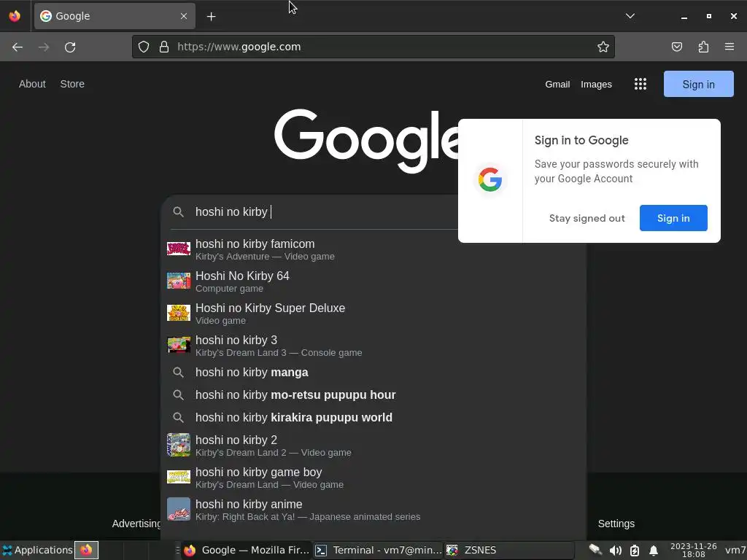Open the About link
The height and width of the screenshot is (560, 747).
click(32, 85)
